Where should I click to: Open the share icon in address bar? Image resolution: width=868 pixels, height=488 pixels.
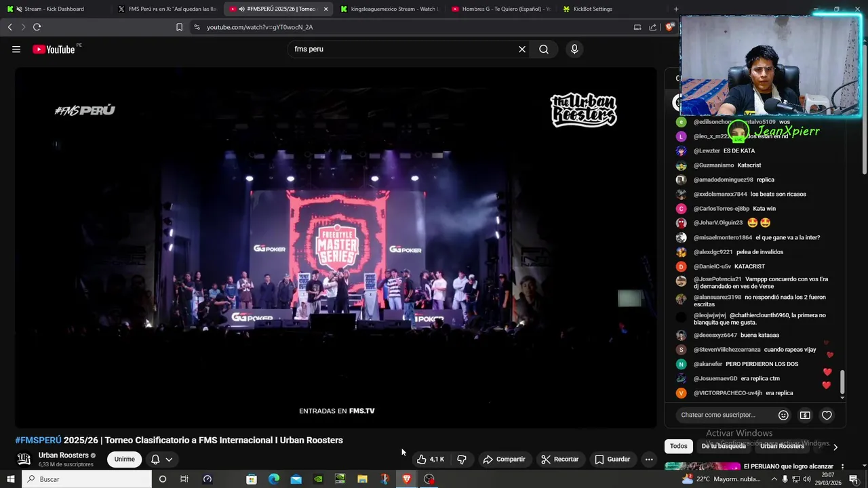click(652, 27)
